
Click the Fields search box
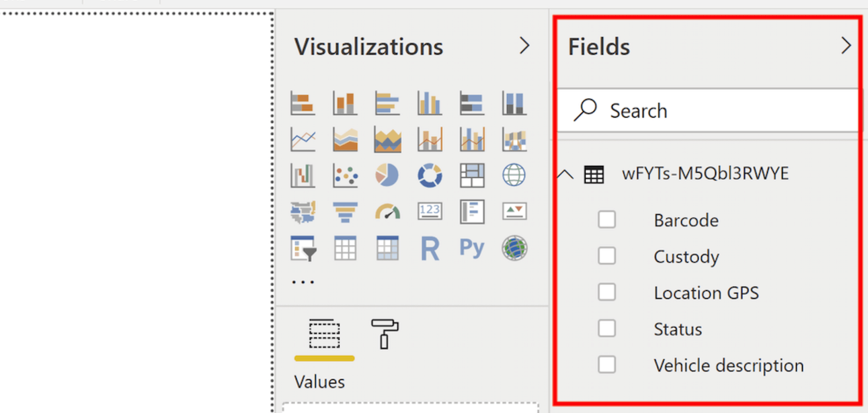(708, 110)
